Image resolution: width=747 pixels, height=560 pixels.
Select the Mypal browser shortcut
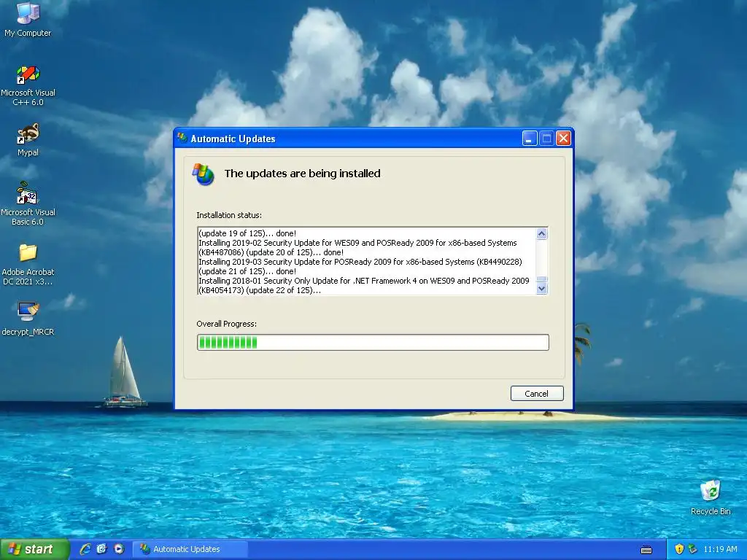point(28,140)
